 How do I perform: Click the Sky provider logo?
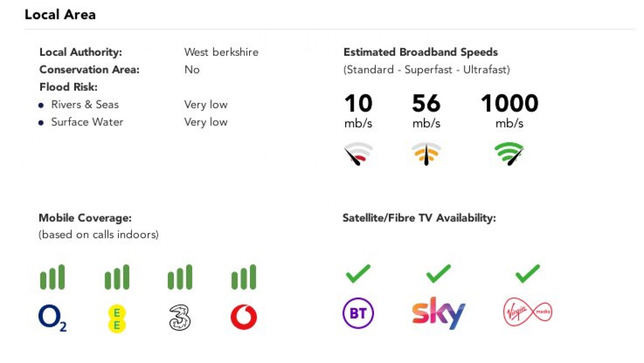[438, 313]
